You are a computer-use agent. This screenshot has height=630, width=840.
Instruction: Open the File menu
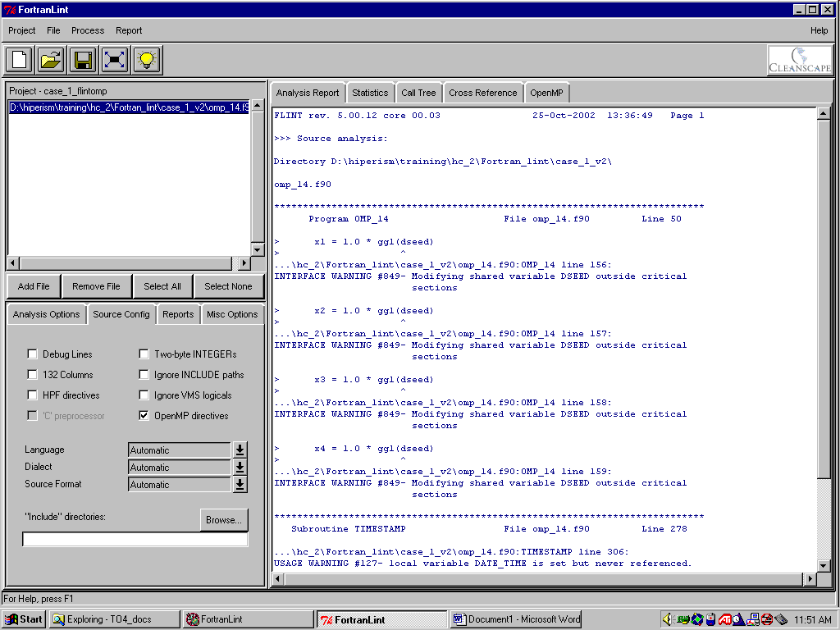53,30
